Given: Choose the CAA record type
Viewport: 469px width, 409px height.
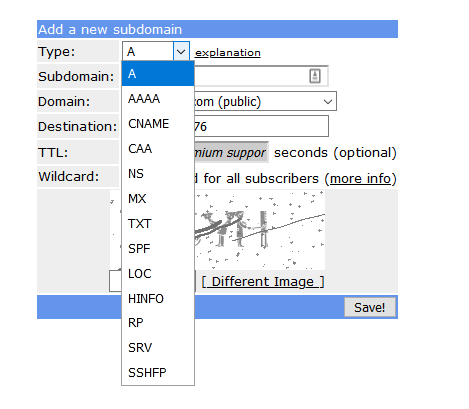Looking at the screenshot, I should pyautogui.click(x=158, y=149).
